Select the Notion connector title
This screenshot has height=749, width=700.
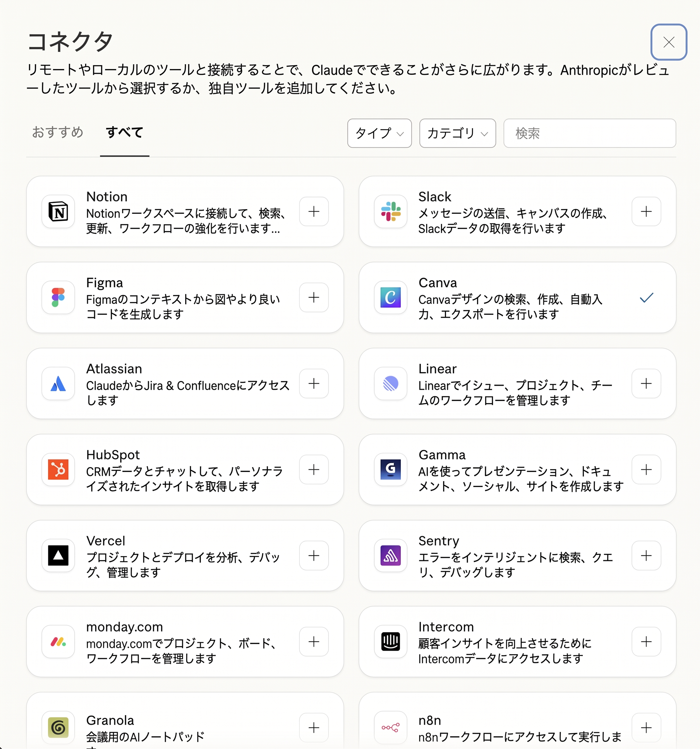107,197
